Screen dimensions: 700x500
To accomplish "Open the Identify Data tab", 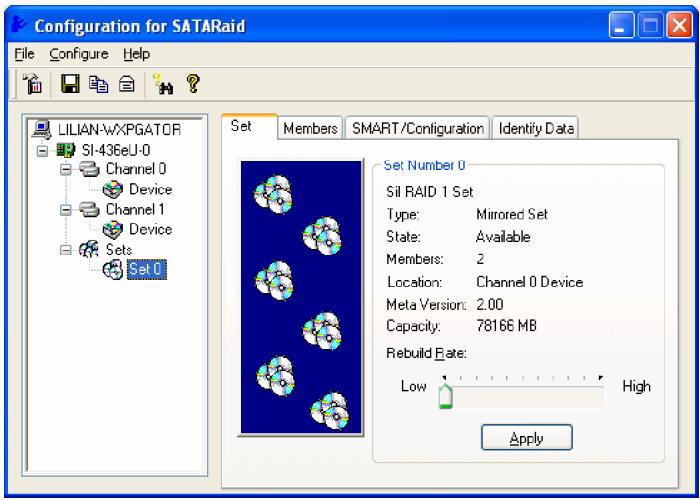I will click(x=536, y=129).
